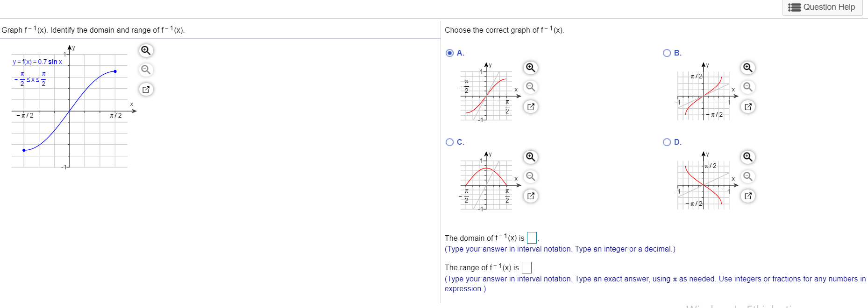Click the domain answer input box
The height and width of the screenshot is (308, 868).
531,238
